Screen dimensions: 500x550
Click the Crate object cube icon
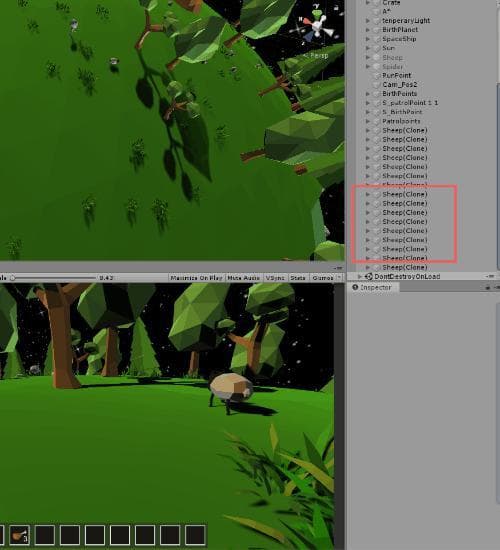[x=376, y=3]
